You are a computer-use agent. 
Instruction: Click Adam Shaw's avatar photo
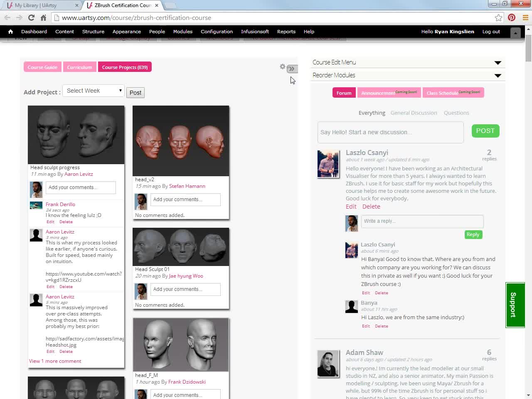click(328, 364)
